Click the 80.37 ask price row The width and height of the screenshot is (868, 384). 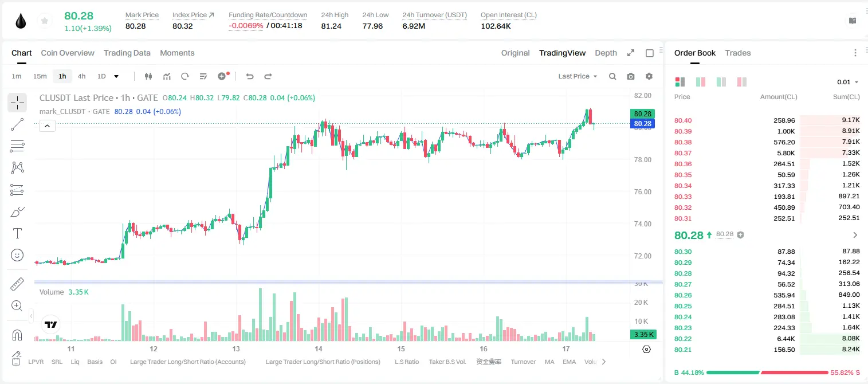[767, 153]
